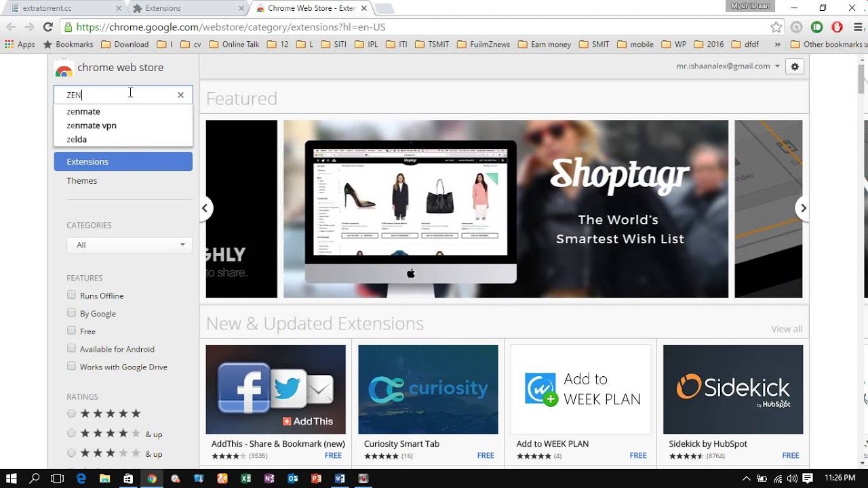The image size is (868, 488).
Task: Launch OneNote from the taskbar
Action: point(269,478)
